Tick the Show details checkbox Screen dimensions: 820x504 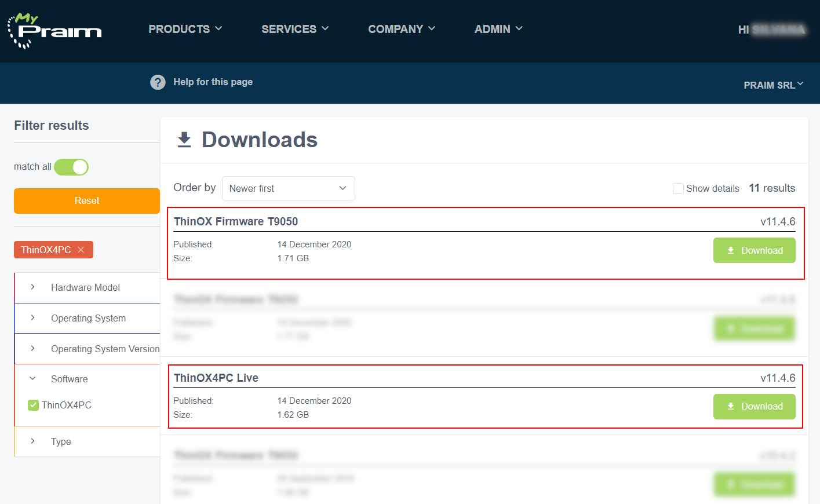click(678, 188)
